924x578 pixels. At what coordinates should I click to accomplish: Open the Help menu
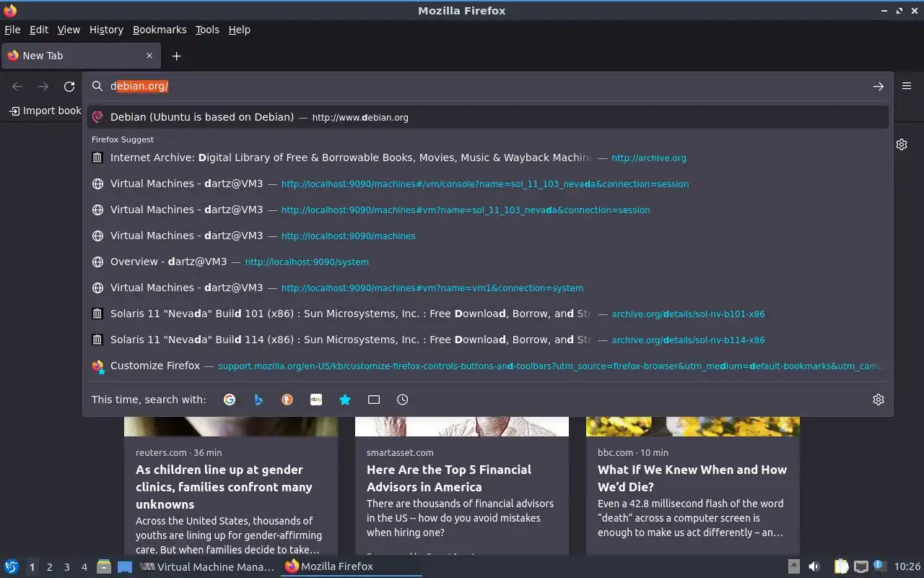coord(240,30)
